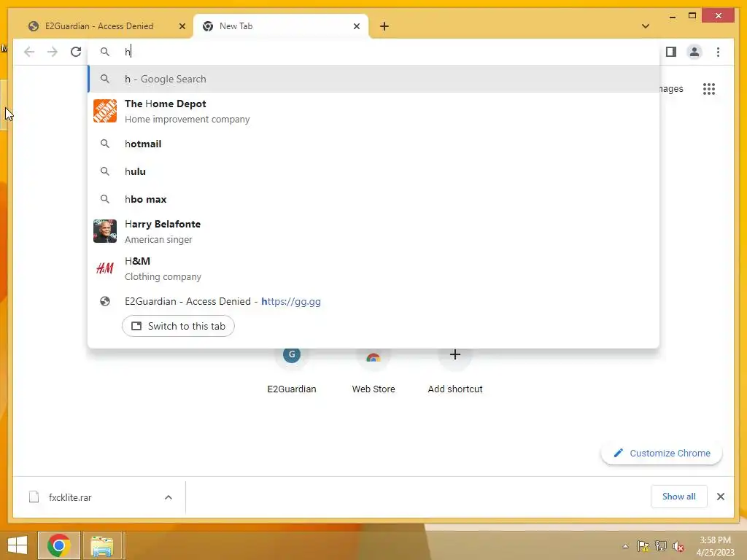Click the browser back arrow
The image size is (747, 560).
(29, 52)
